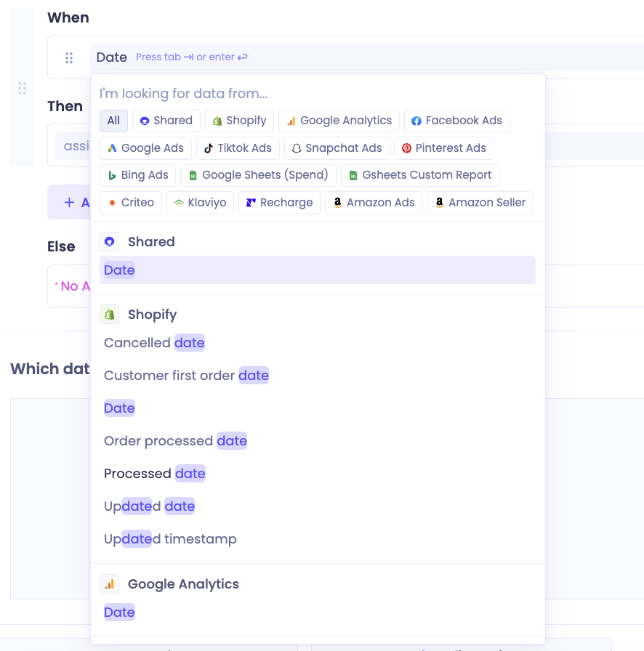Choose Shared Date from the list

(318, 270)
